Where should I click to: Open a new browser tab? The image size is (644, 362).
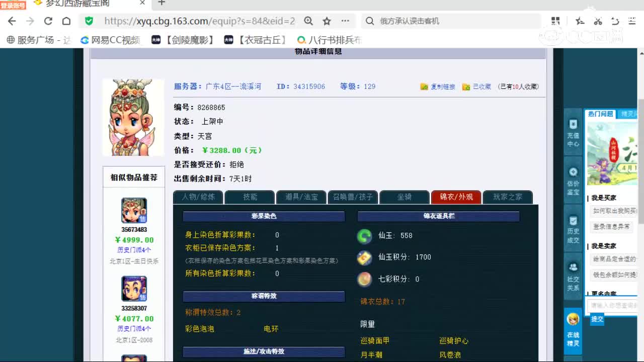coord(162,3)
